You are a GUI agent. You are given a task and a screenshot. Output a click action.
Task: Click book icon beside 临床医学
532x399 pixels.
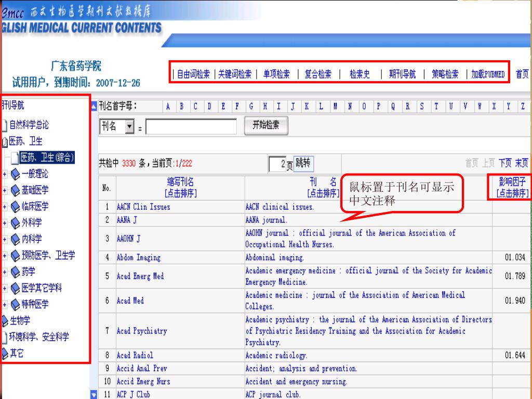[x=15, y=207]
